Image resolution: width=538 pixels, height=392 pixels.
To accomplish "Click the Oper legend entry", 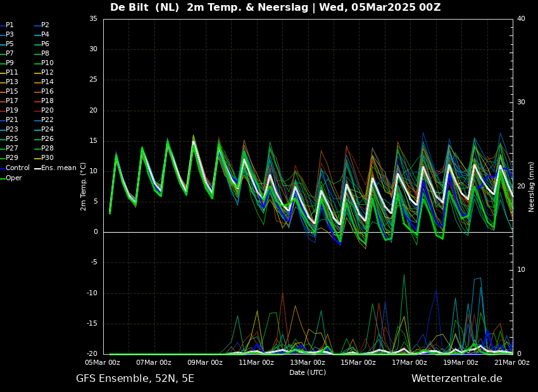I will coord(14,178).
